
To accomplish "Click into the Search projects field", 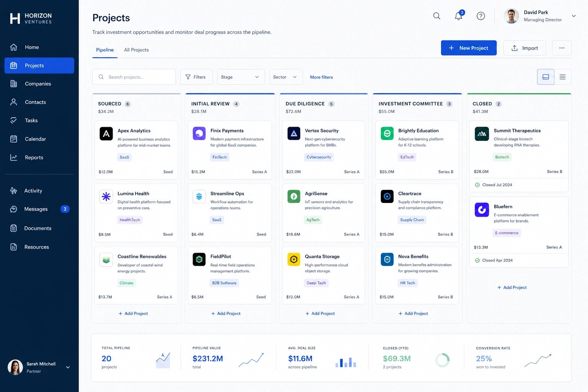I will 134,77.
